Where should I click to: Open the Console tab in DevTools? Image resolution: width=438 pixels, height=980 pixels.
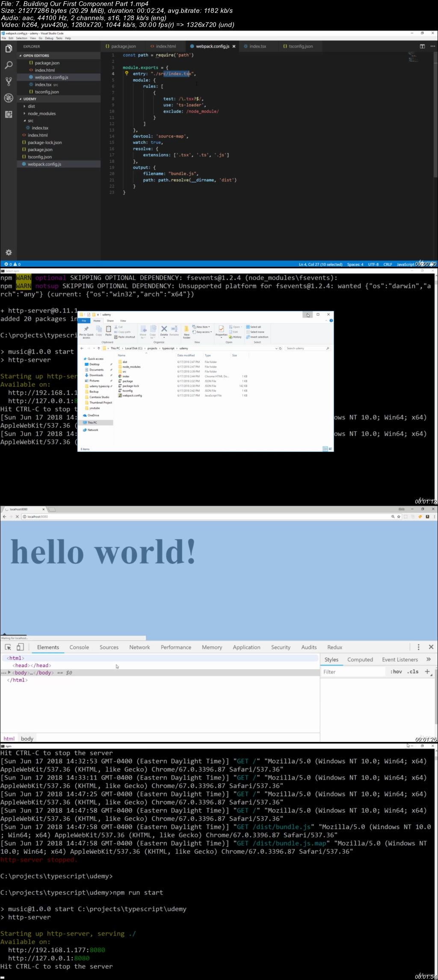[x=79, y=647]
